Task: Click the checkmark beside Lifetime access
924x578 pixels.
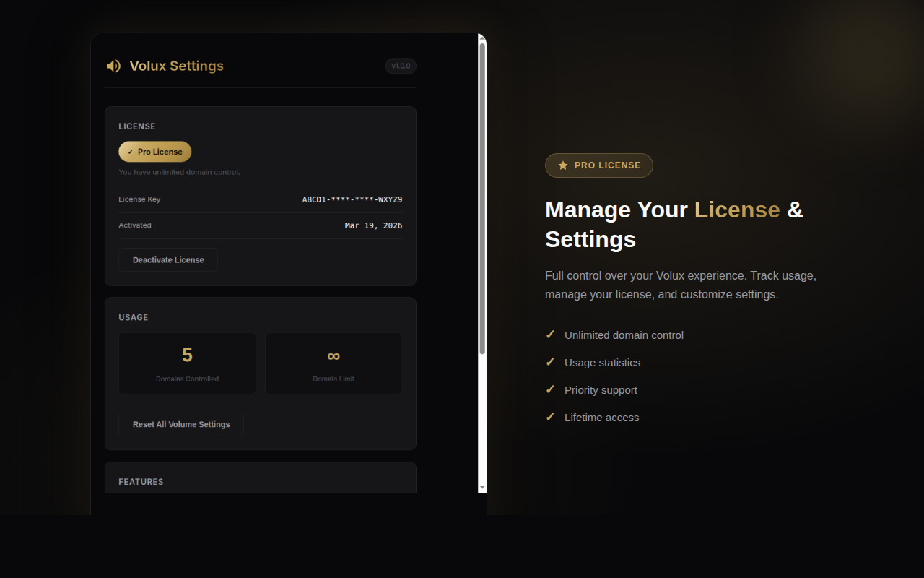Action: tap(550, 417)
